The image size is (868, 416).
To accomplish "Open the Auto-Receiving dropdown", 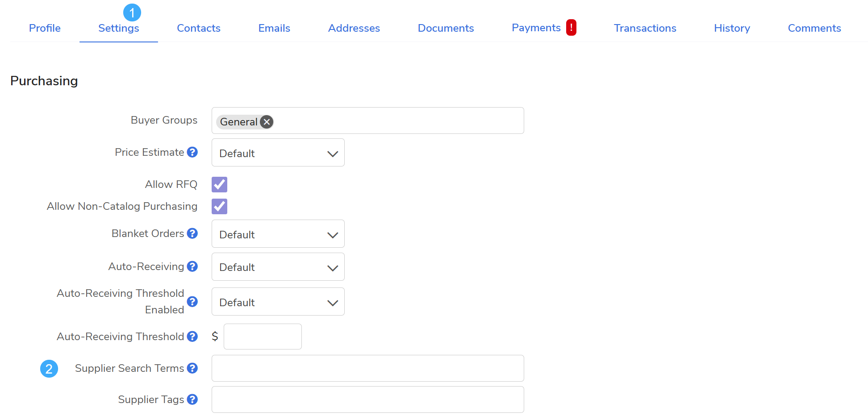I will [x=278, y=267].
